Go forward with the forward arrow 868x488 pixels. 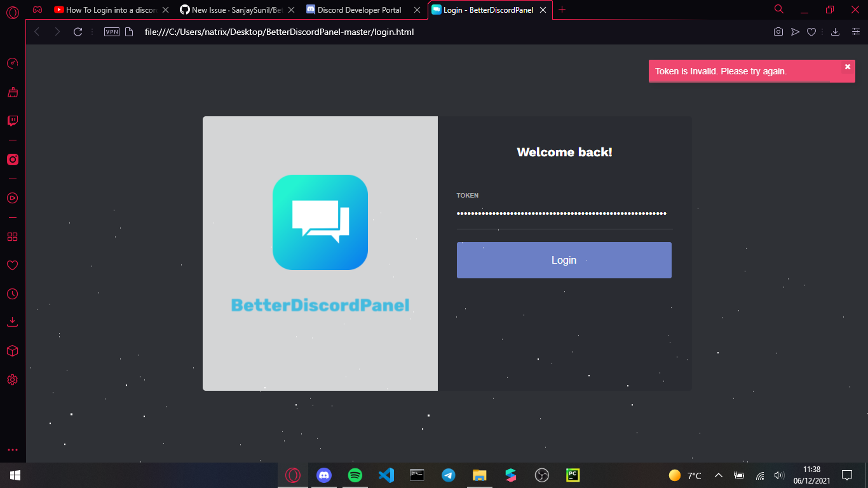57,32
